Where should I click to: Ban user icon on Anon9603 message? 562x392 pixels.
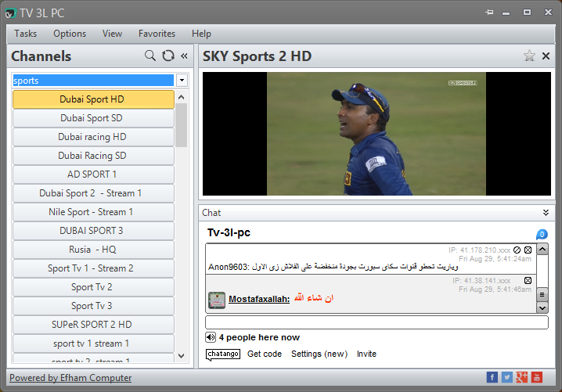click(x=517, y=250)
